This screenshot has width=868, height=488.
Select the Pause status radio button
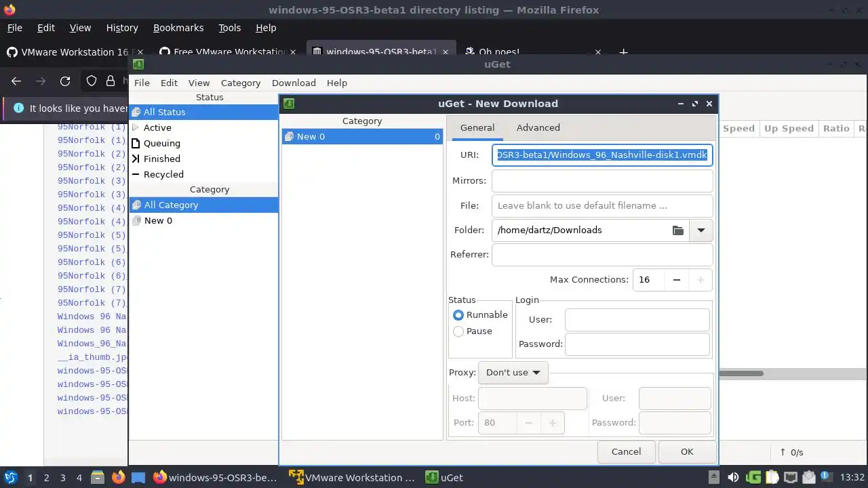(458, 331)
